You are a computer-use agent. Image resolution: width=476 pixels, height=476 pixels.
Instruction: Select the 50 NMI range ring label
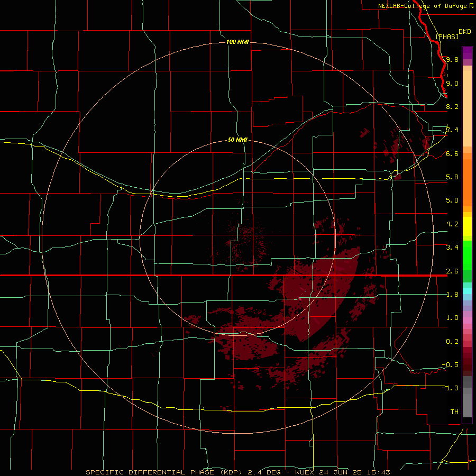coord(237,140)
